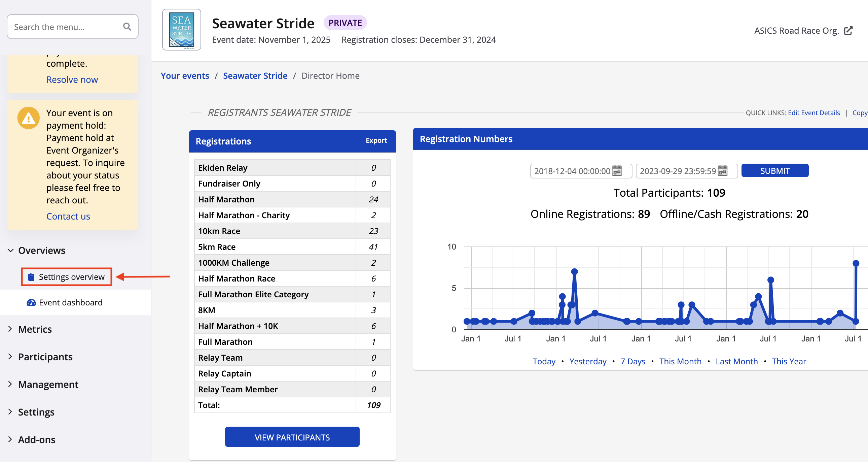This screenshot has width=868, height=462.
Task: Click external link icon beside ASICS Road Race Org.
Action: (848, 31)
